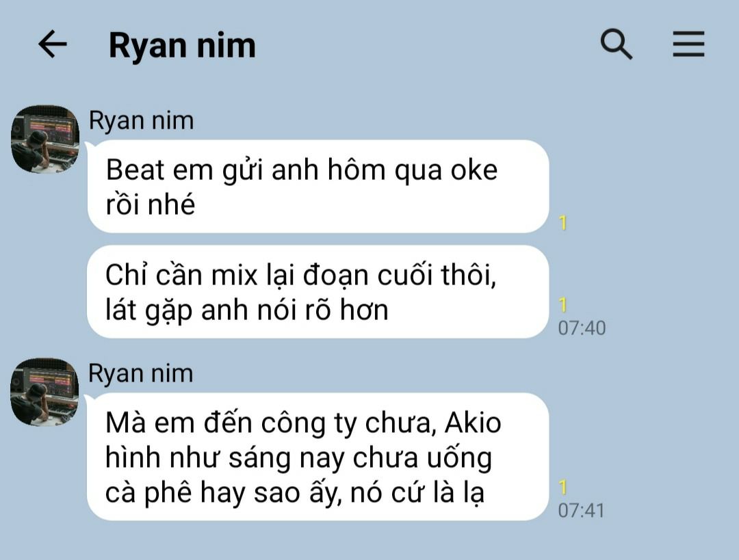
Task: Tap Ryan nim's avatar beside 07:41 message
Action: pyautogui.click(x=45, y=392)
